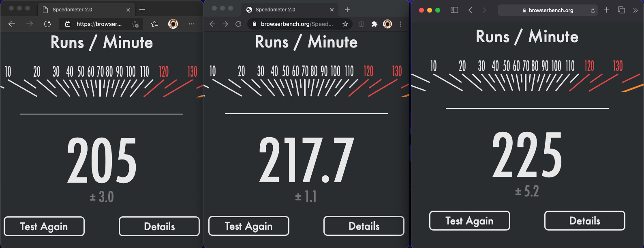Open the profile avatar in Chrome

(387, 24)
